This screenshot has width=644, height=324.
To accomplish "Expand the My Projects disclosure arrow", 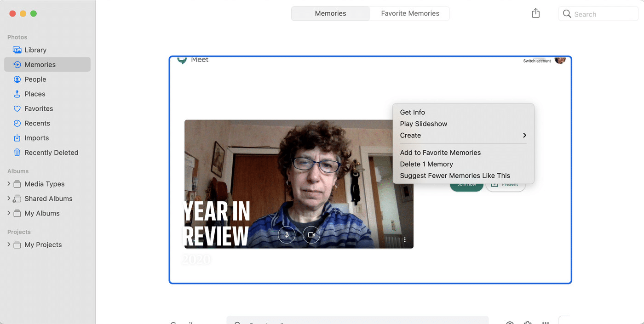I will pos(9,244).
